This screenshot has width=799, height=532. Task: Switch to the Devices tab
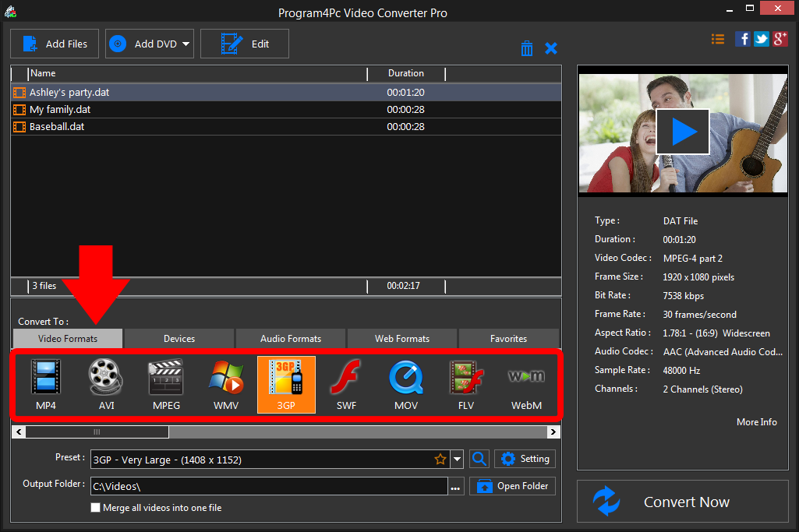(179, 339)
